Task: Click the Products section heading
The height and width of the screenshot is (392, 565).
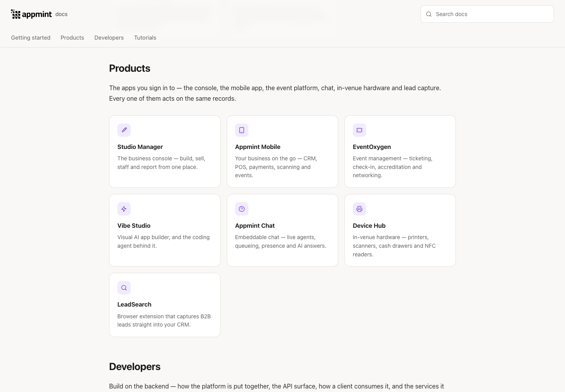Action: pos(130,68)
